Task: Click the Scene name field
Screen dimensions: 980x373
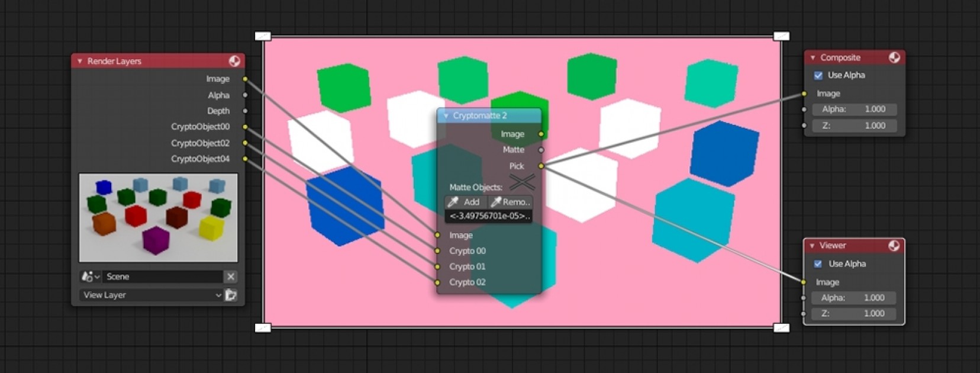Action: (163, 276)
